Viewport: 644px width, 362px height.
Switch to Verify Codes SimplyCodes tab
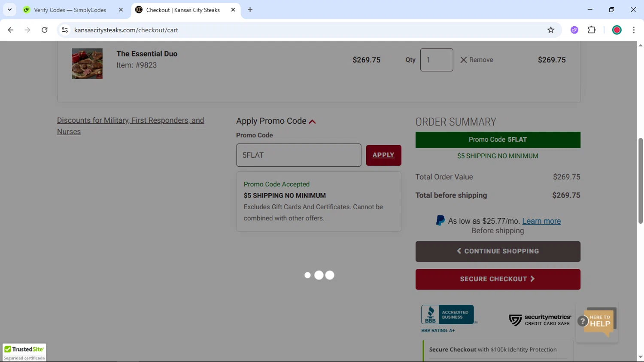70,10
